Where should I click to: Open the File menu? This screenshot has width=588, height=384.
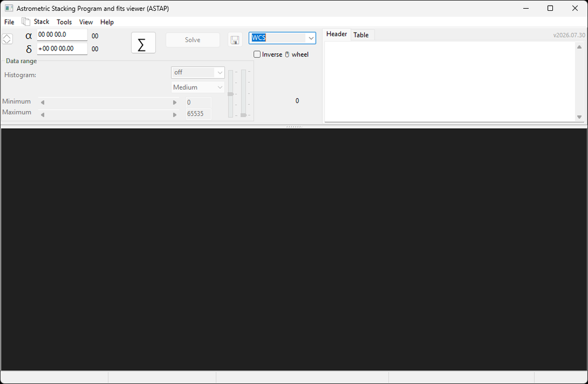[9, 22]
